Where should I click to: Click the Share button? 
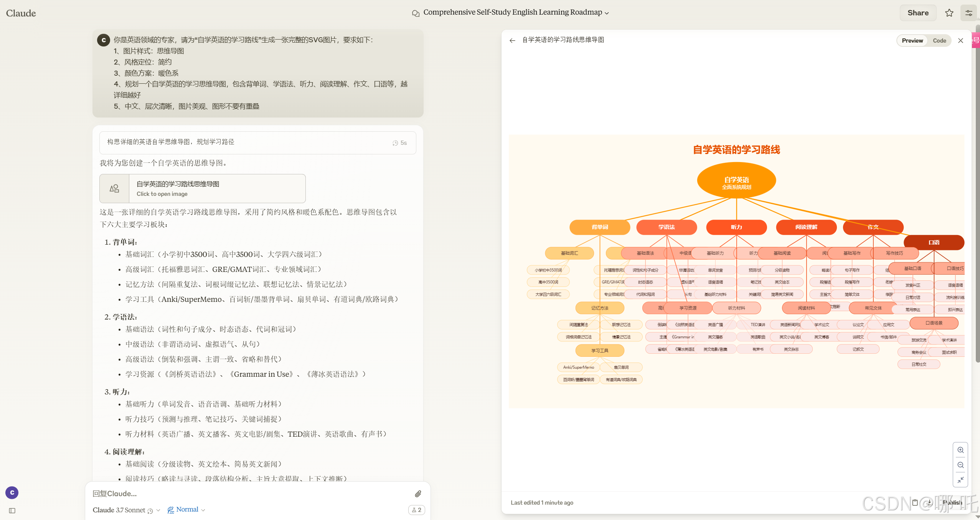pos(918,13)
